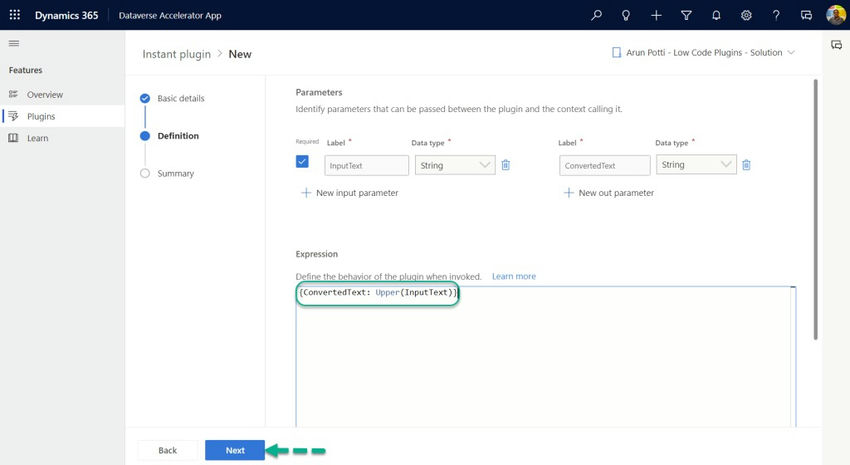
Task: Delete the InputText parameter with trash icon
Action: 506,165
